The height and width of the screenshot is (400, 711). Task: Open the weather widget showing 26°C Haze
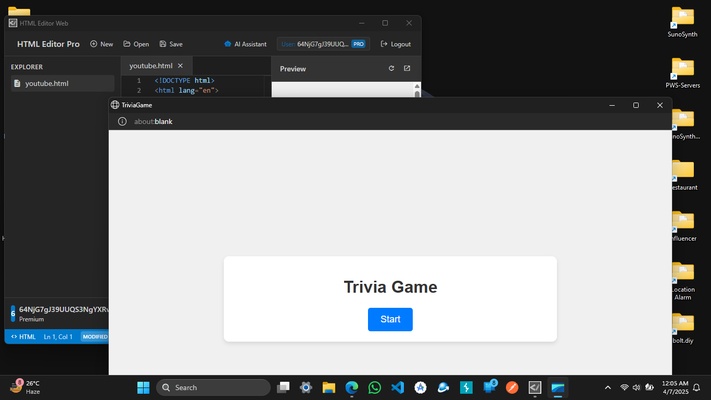[25, 387]
